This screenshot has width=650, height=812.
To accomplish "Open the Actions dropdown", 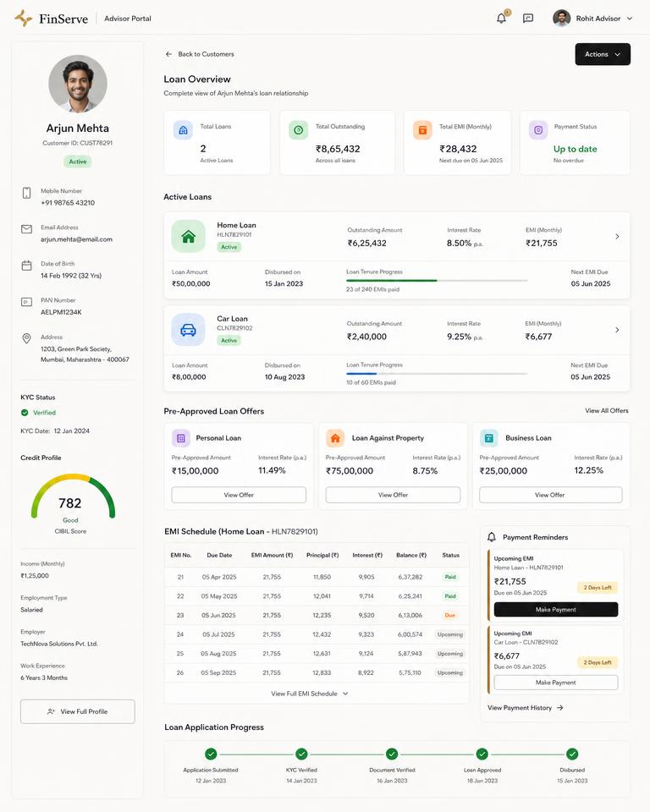I will [x=603, y=54].
